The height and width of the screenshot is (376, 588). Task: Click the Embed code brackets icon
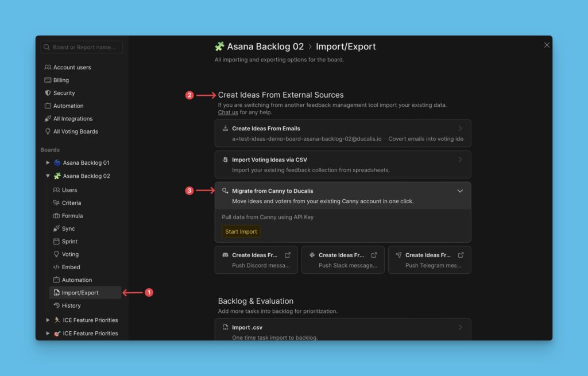56,267
